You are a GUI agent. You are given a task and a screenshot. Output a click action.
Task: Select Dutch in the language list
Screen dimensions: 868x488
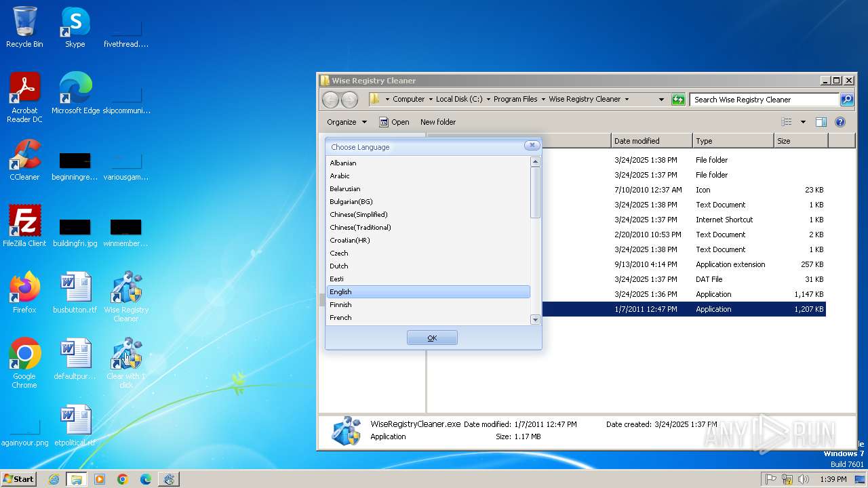428,266
